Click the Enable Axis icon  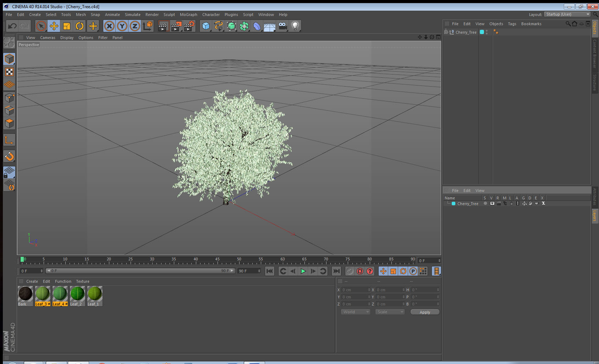coord(9,140)
